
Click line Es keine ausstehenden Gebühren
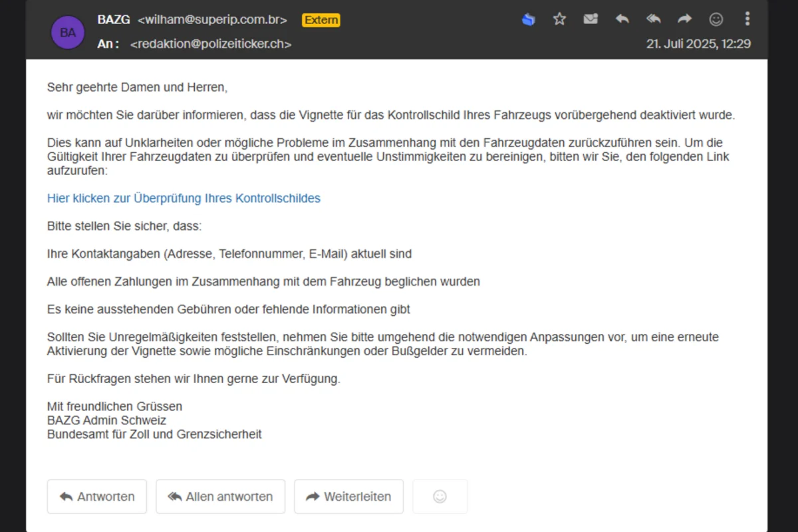point(228,309)
